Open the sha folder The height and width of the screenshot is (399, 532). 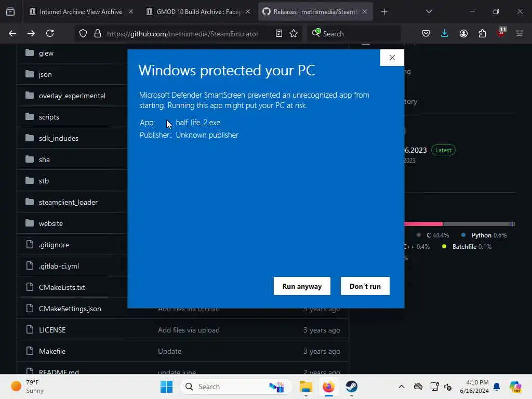tap(44, 160)
